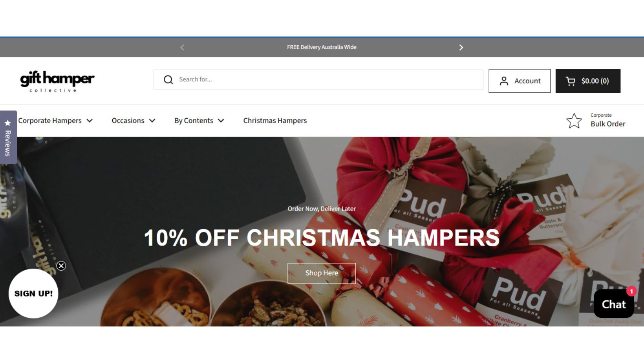Click the Shop Here button
644x363 pixels.
point(322,273)
